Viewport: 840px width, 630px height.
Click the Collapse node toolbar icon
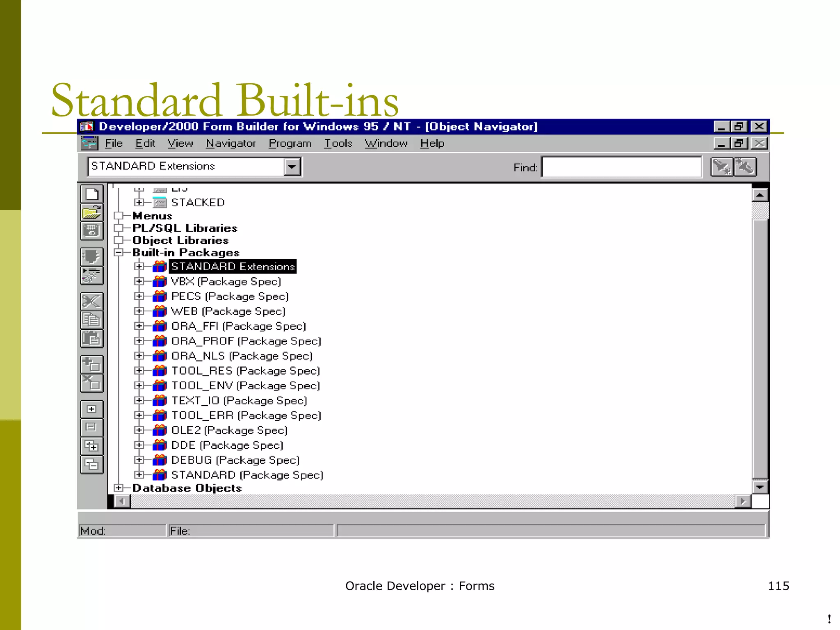(91, 428)
